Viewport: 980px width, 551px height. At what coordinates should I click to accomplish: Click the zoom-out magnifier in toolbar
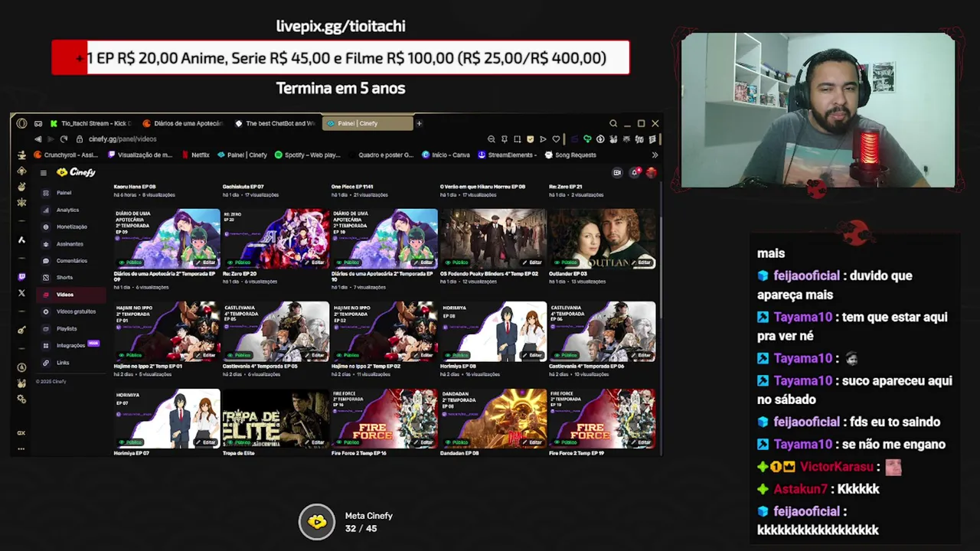pos(492,139)
